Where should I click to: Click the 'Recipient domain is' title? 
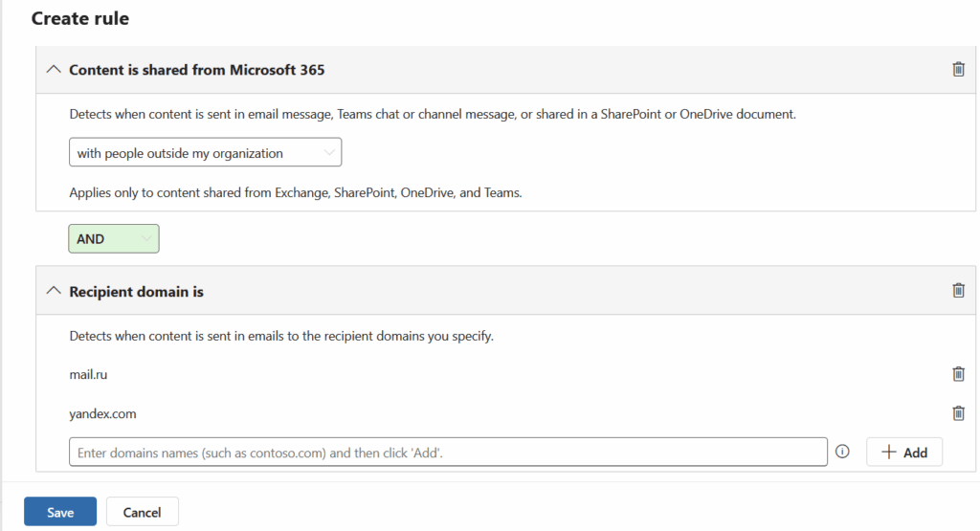pos(136,291)
